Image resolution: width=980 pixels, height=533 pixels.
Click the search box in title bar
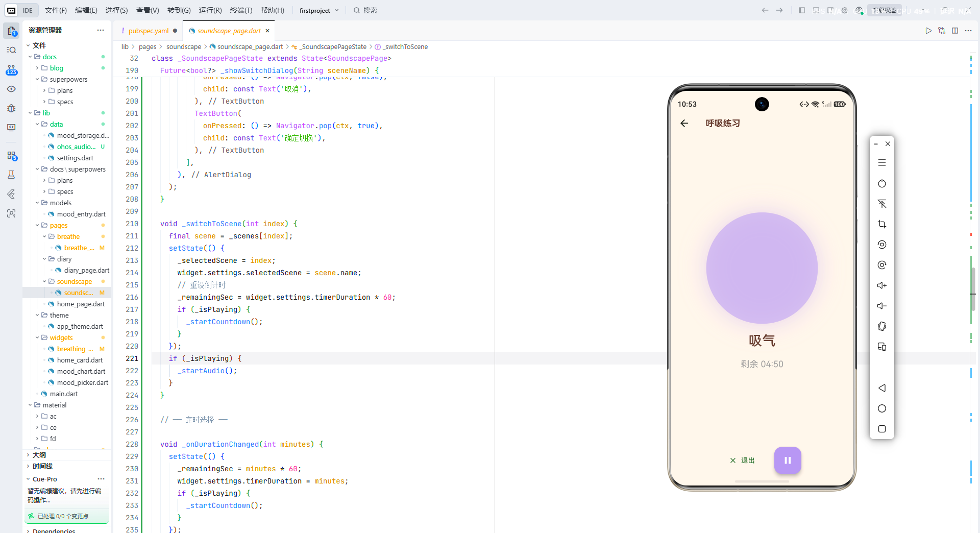tap(365, 10)
